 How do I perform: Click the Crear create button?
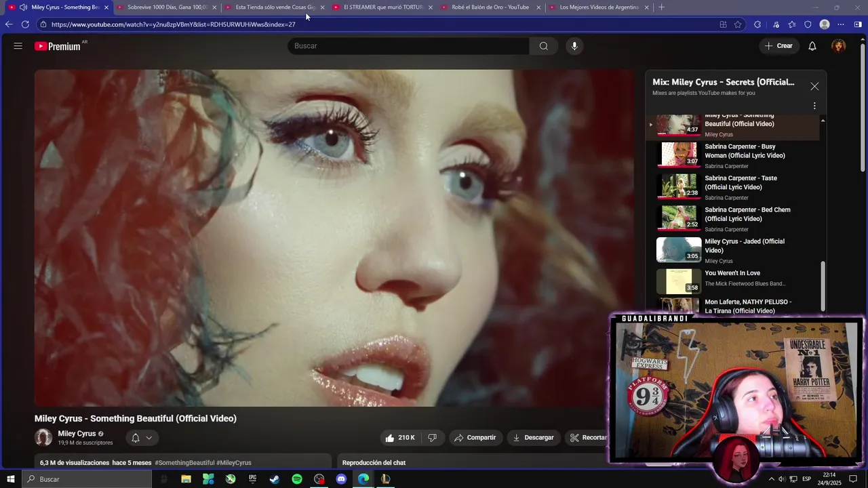(778, 46)
